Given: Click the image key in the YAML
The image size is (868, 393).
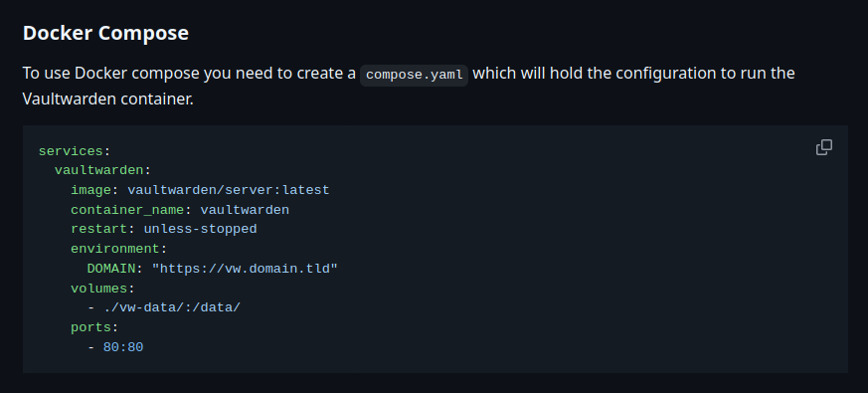Looking at the screenshot, I should tap(90, 190).
